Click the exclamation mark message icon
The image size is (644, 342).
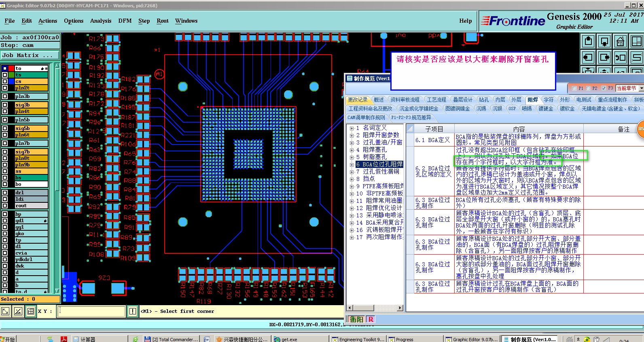tap(133, 311)
